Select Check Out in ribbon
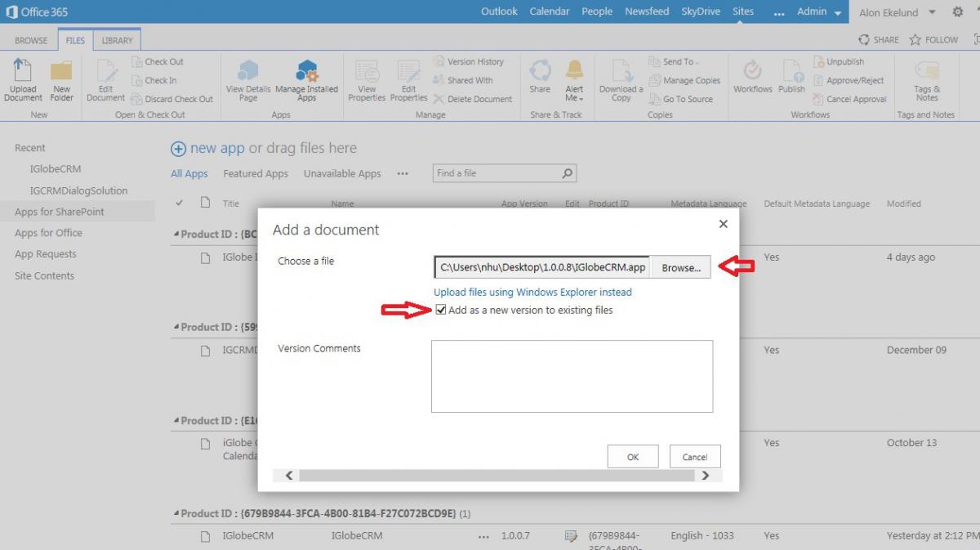 pos(158,61)
